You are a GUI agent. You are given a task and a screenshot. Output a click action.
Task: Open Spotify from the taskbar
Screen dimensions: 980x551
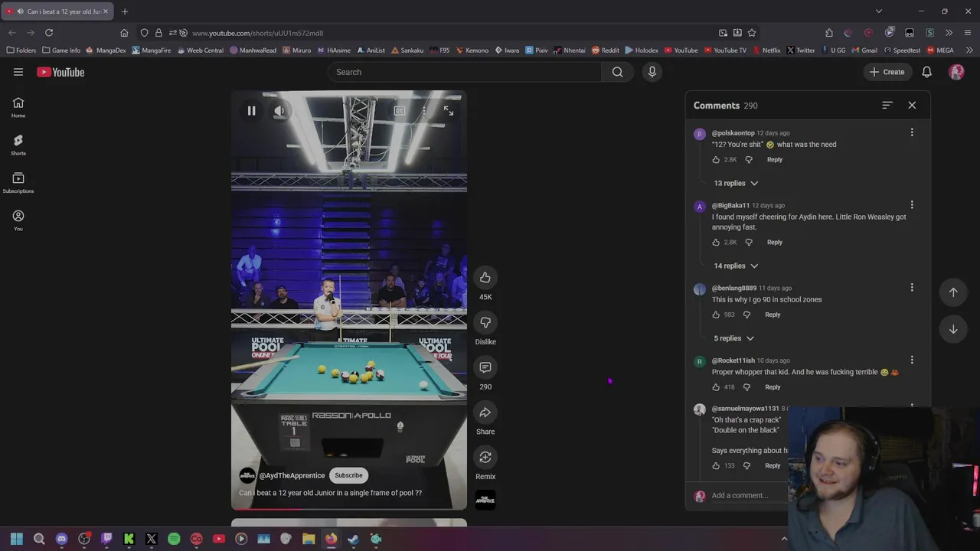174,539
